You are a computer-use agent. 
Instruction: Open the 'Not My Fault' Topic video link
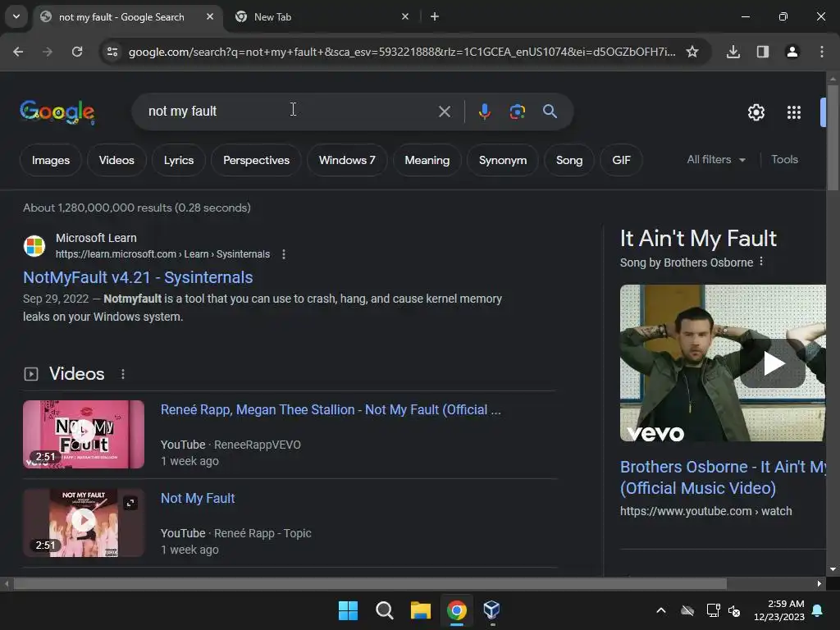coord(198,498)
